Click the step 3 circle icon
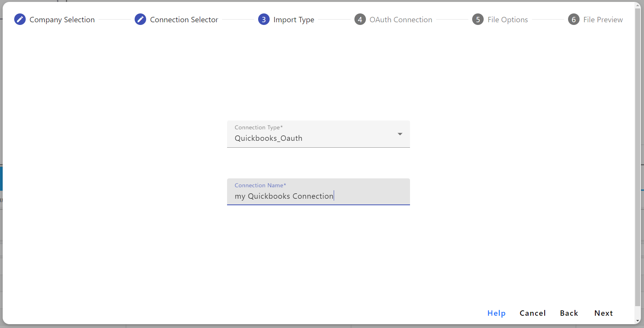644x328 pixels. [264, 19]
